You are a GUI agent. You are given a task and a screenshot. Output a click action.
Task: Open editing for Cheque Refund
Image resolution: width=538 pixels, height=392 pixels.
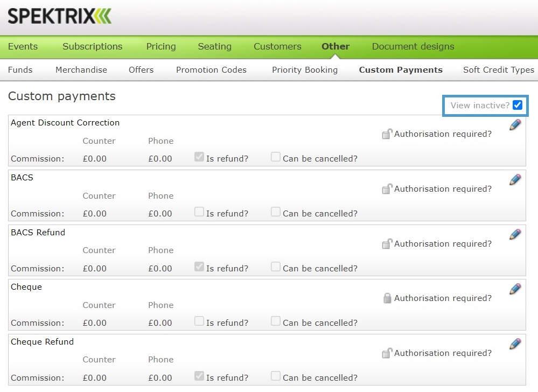515,344
